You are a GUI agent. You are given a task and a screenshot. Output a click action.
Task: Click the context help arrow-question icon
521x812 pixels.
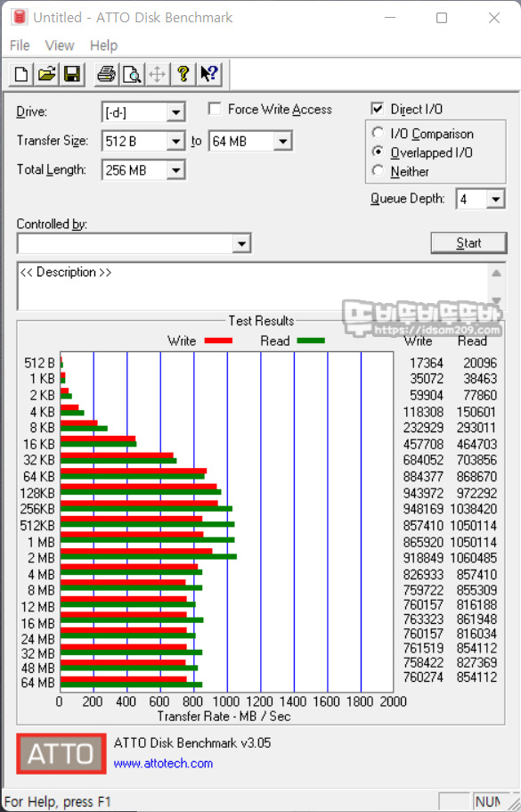click(209, 75)
